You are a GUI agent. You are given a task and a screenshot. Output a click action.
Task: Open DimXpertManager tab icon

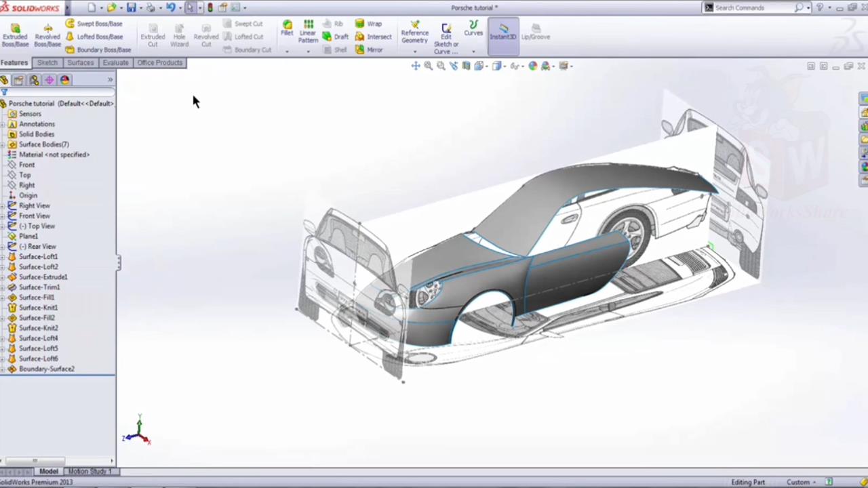50,80
